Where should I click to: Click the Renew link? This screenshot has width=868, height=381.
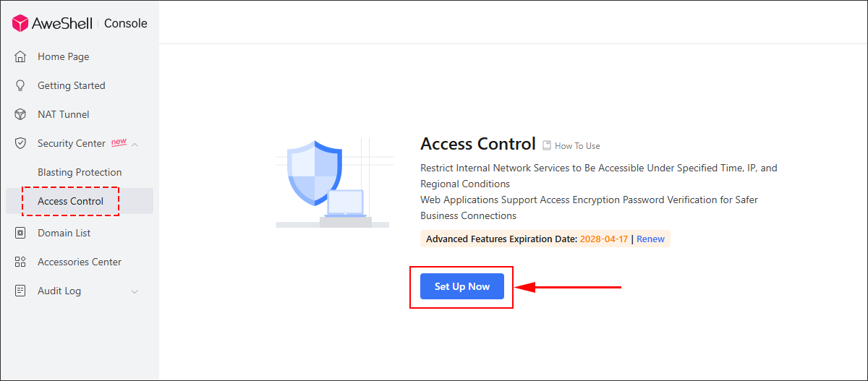pos(650,239)
